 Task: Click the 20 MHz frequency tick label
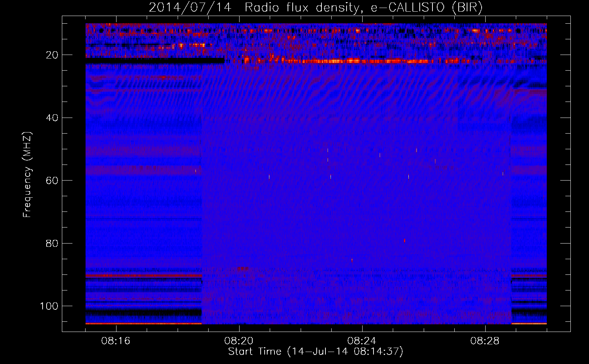pos(52,55)
